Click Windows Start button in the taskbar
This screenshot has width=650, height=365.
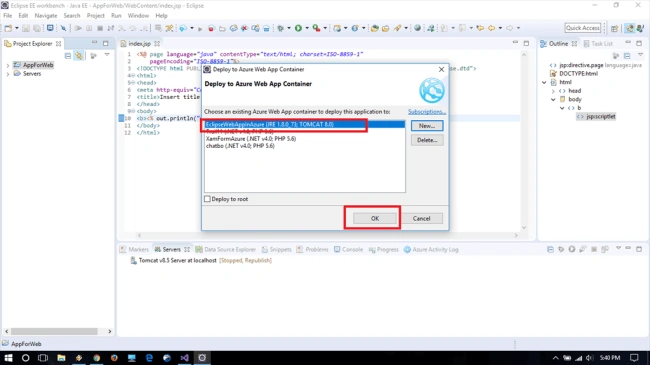click(x=8, y=358)
